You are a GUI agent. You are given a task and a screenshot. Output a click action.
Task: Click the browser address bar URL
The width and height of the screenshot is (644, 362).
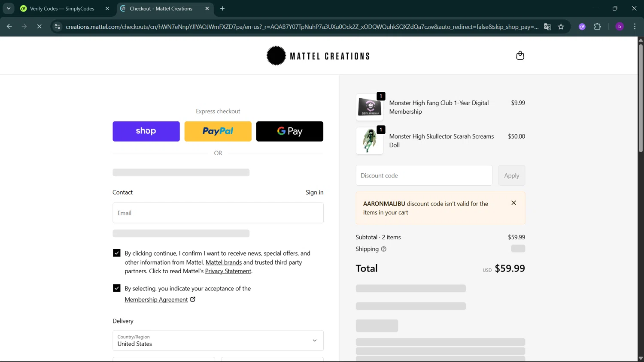tap(302, 27)
